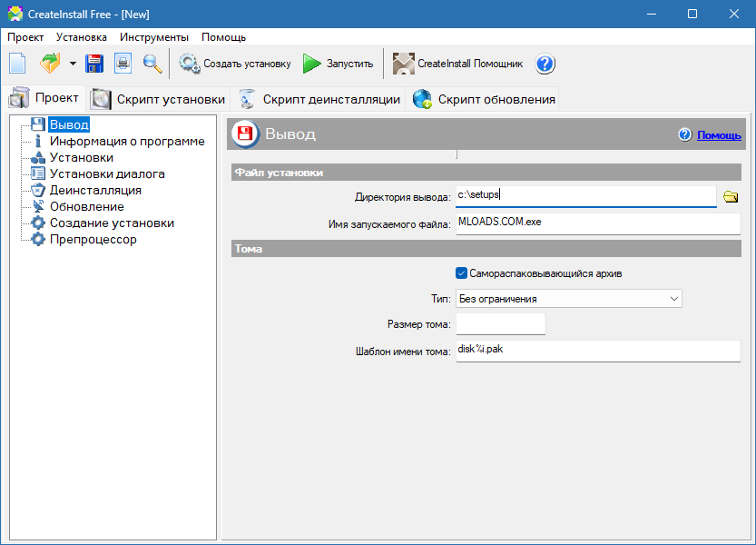Open the Установка menu
This screenshot has height=545, width=756.
click(x=81, y=37)
